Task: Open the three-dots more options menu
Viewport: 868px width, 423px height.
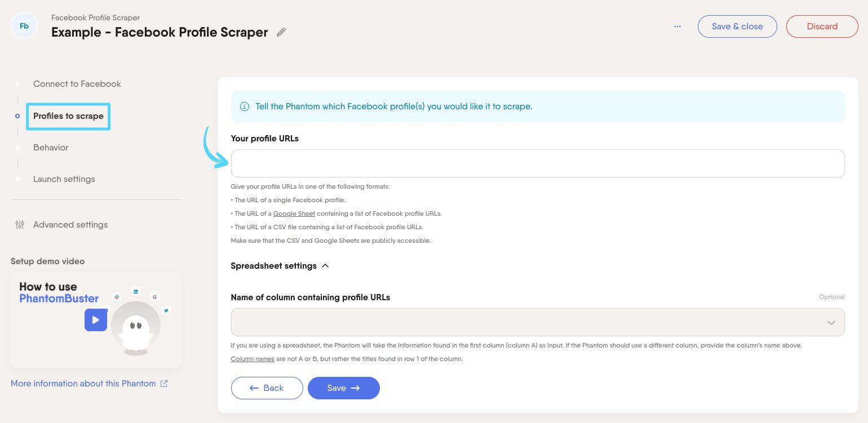Action: [677, 26]
